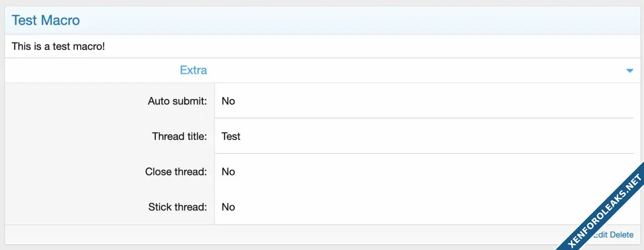Click the Extra section header text
The width and height of the screenshot is (644, 250).
[193, 70]
